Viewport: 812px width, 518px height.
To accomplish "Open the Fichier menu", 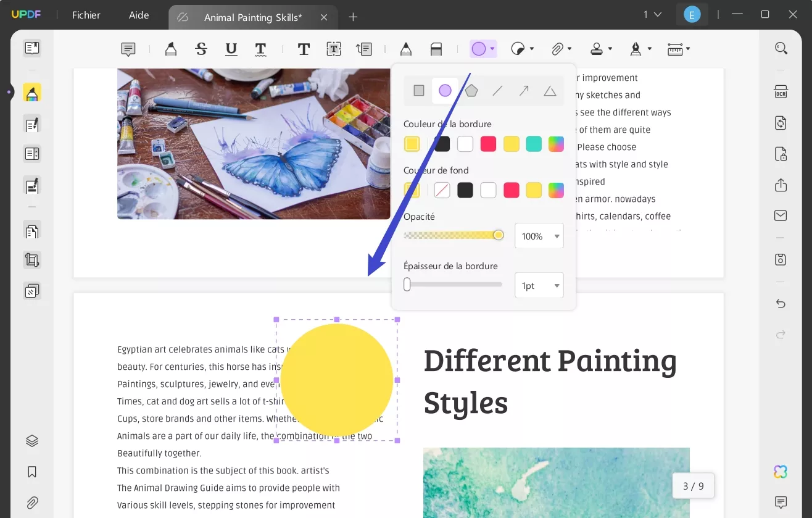I will [x=86, y=15].
